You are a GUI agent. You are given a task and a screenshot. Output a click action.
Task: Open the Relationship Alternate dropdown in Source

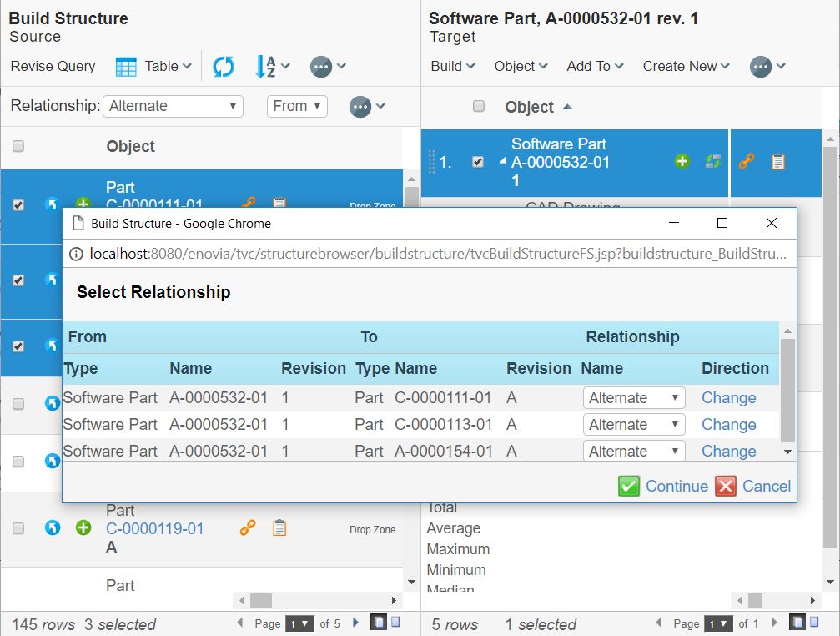[173, 106]
